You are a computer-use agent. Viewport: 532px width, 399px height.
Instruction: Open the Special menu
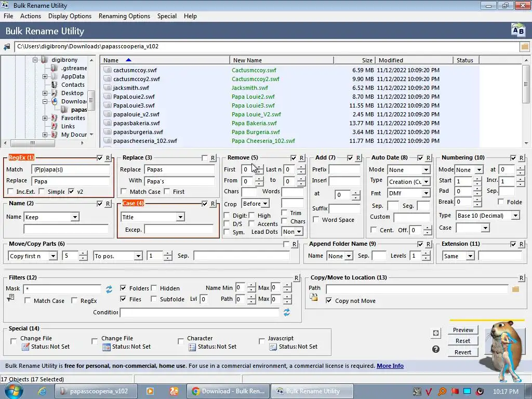click(x=167, y=16)
